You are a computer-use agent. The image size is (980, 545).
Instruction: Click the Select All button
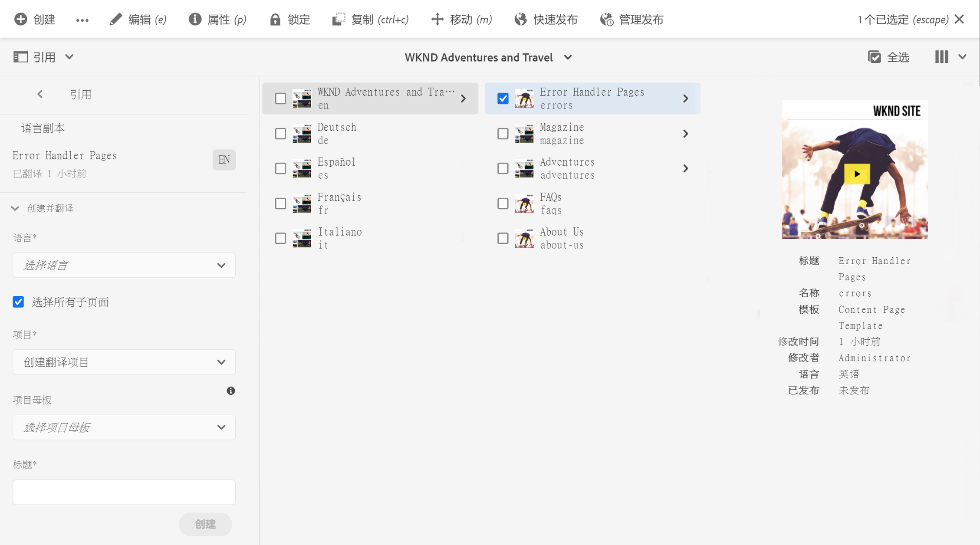click(x=888, y=57)
